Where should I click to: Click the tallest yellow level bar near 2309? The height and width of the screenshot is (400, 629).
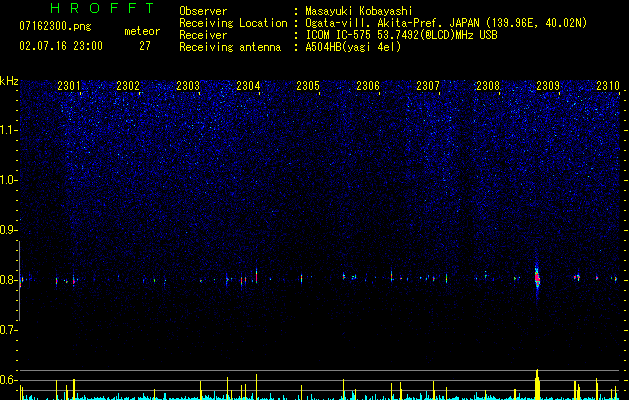537,384
